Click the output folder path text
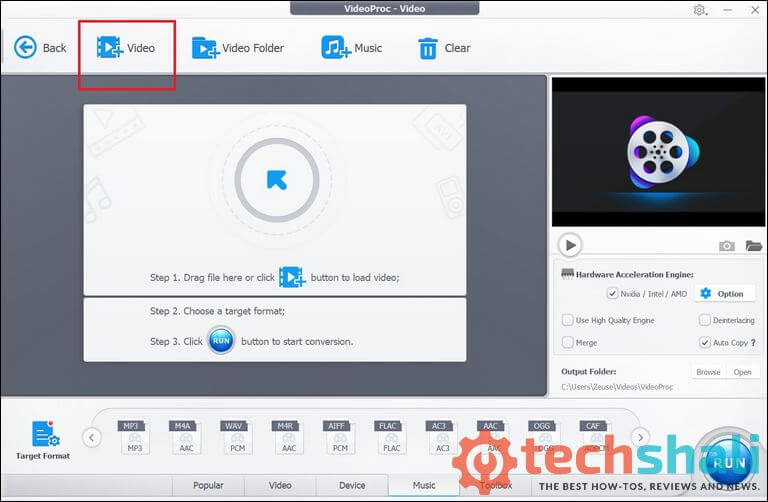 point(617,387)
